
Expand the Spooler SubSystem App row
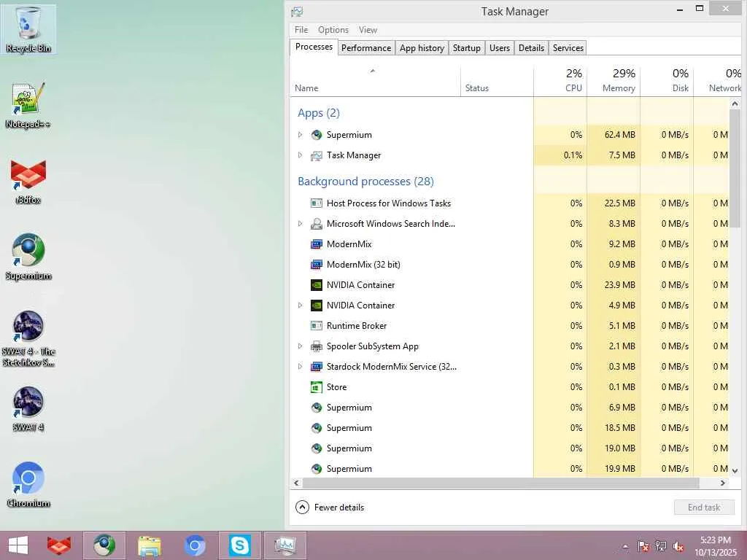point(300,346)
